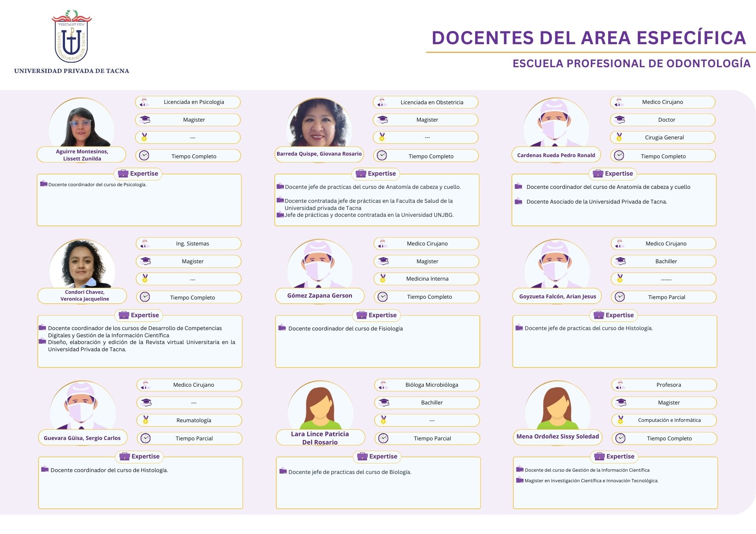Image resolution: width=756 pixels, height=534 pixels.
Task: Click clock icon in Lara Lince card
Action: [383, 438]
